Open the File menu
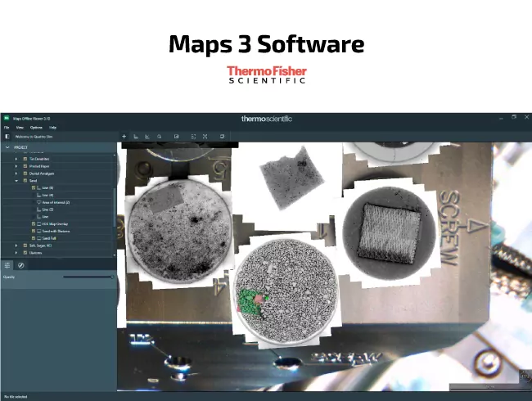The image size is (532, 401). pyautogui.click(x=6, y=128)
